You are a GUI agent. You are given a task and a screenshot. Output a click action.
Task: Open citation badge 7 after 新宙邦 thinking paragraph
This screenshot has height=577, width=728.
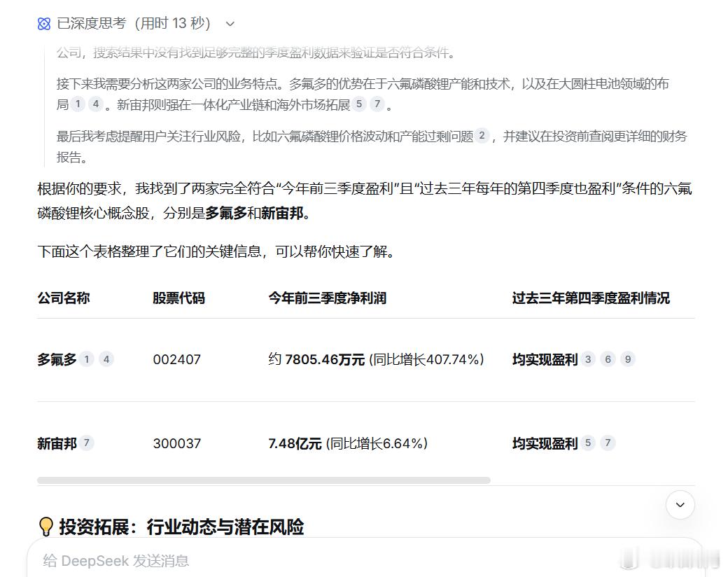[377, 104]
